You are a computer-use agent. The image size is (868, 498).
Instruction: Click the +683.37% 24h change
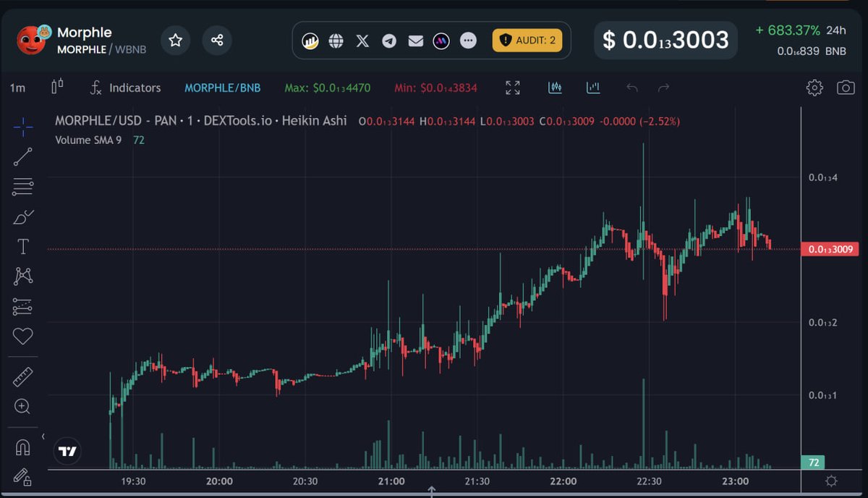788,30
